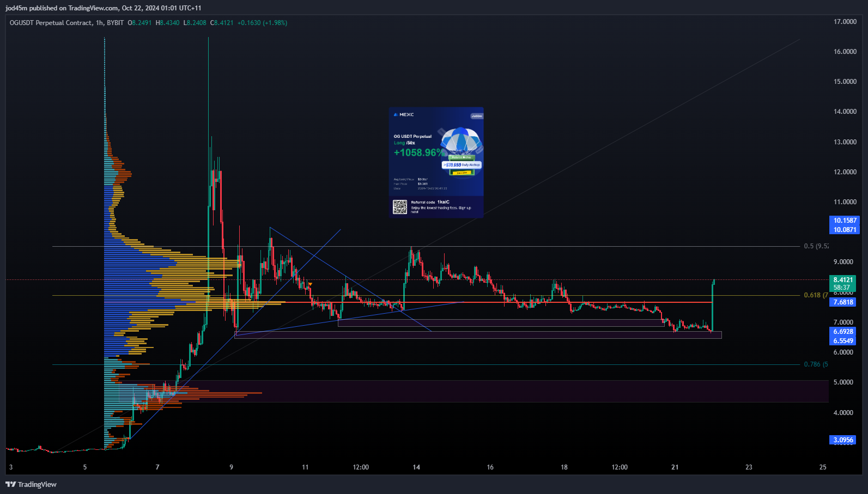Click the 7.0000 price axis label
Viewport: 868px width, 494px height.
tap(843, 322)
